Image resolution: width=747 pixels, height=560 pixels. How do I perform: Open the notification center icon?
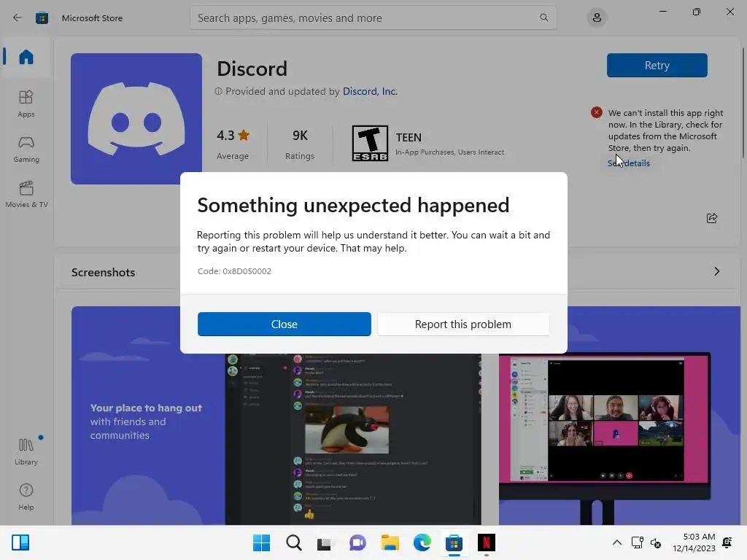coord(727,542)
